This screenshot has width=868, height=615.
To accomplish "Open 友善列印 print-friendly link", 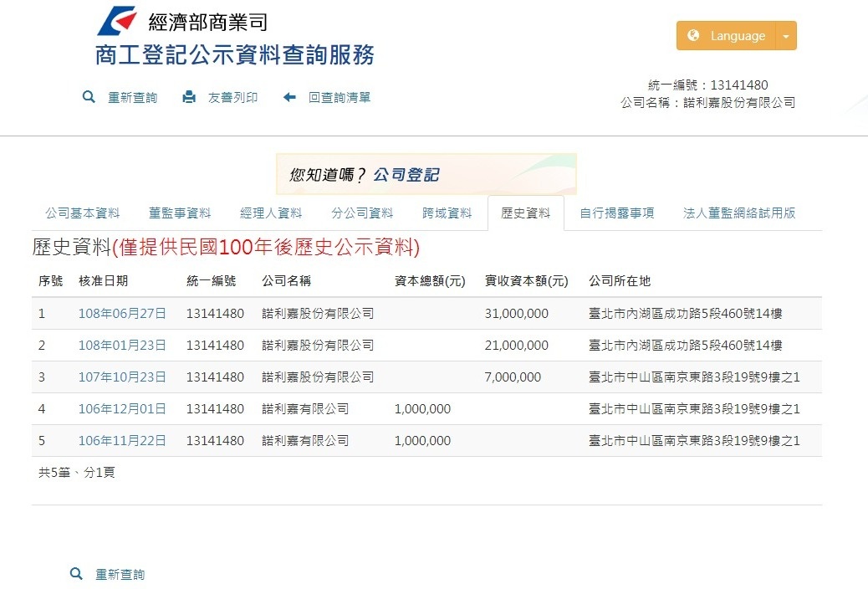I will coord(232,98).
